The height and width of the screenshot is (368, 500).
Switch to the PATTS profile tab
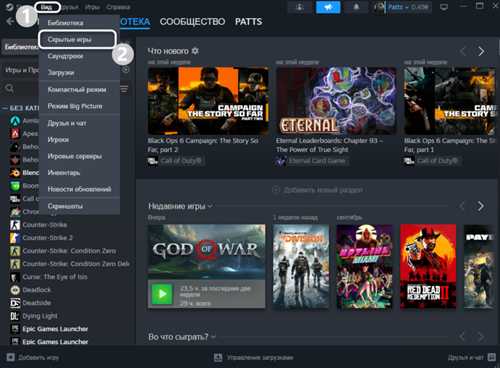[x=248, y=22]
